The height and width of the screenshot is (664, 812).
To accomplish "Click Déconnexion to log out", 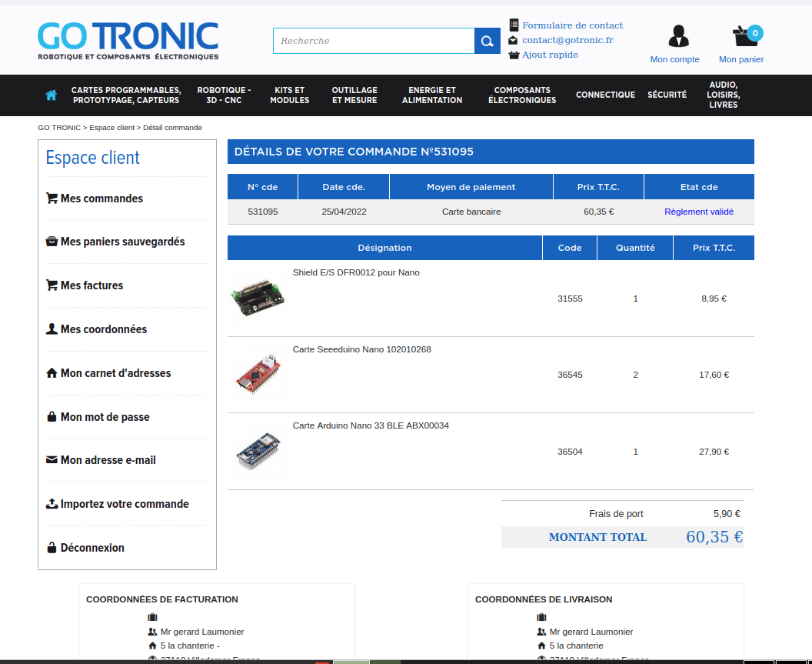I will click(92, 548).
